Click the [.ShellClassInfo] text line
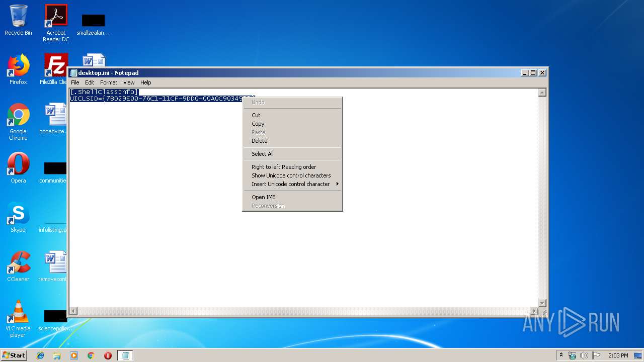The height and width of the screenshot is (362, 644). tap(104, 92)
